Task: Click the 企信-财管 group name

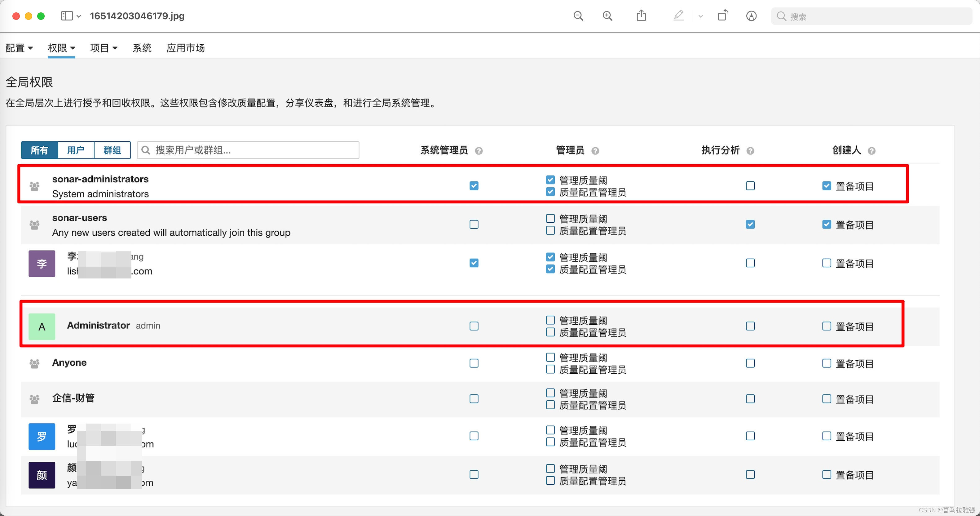Action: pos(73,398)
